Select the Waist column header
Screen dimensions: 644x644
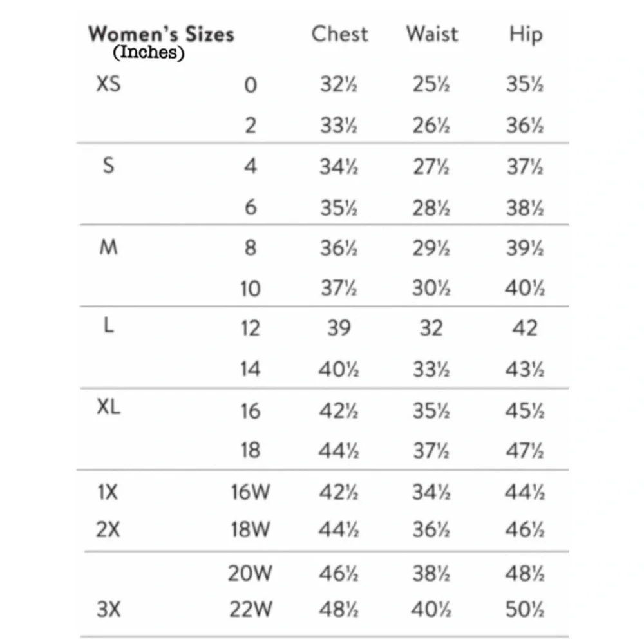[x=433, y=35]
